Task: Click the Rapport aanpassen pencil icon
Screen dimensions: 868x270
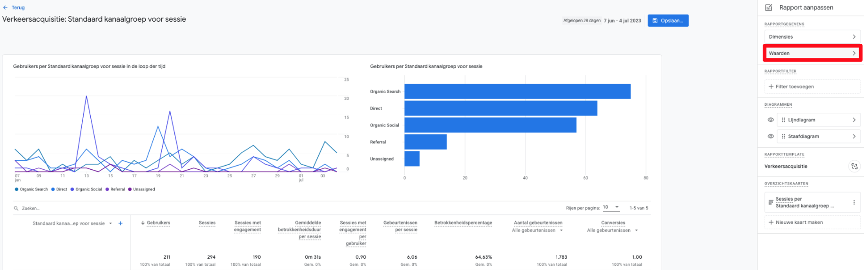Action: (x=769, y=8)
